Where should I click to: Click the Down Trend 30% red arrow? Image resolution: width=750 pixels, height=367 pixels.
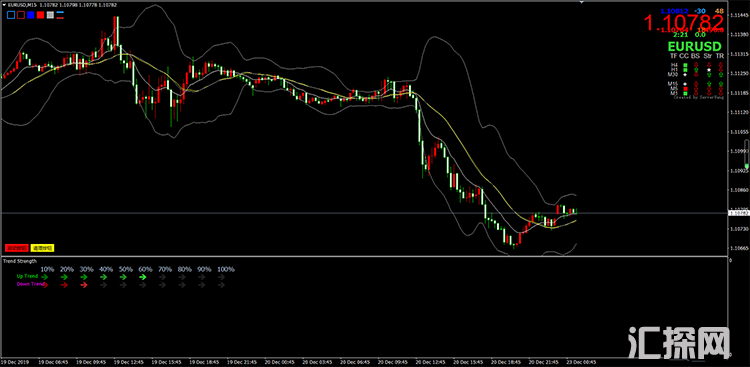(x=84, y=285)
